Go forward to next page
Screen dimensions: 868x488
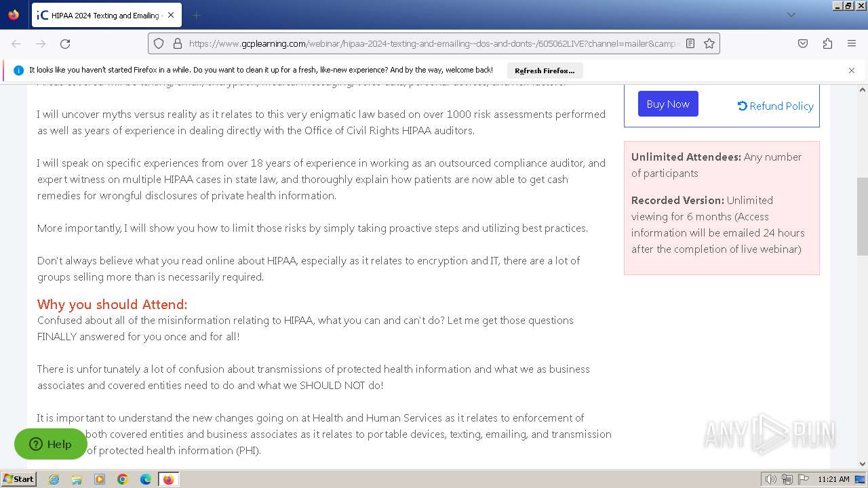[x=41, y=43]
